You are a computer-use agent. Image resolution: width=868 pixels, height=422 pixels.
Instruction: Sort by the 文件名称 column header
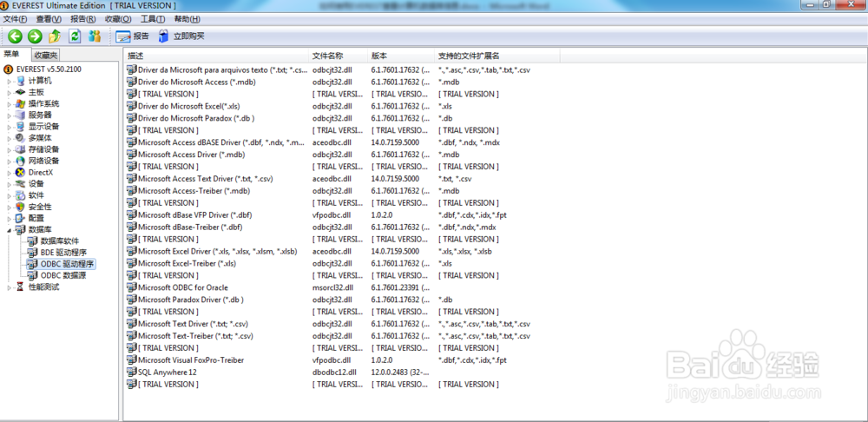pyautogui.click(x=339, y=56)
